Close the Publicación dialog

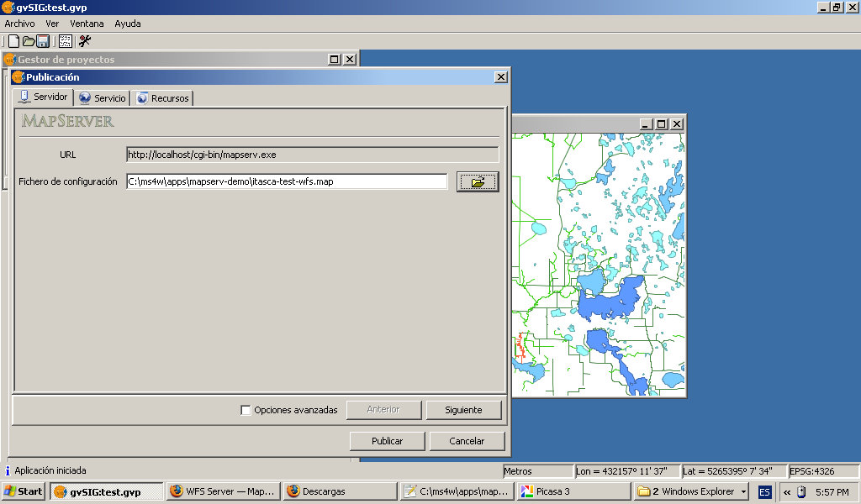501,76
